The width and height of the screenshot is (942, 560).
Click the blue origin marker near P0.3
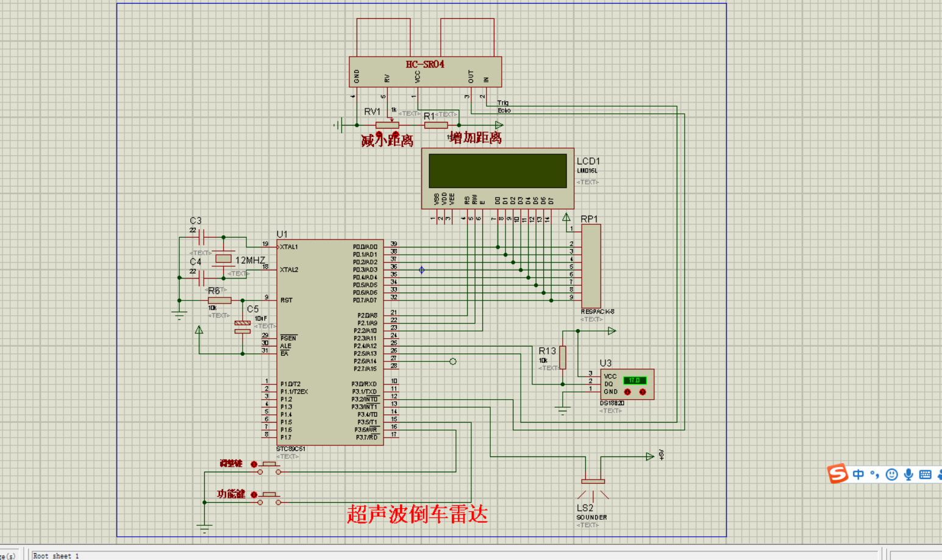pos(421,270)
